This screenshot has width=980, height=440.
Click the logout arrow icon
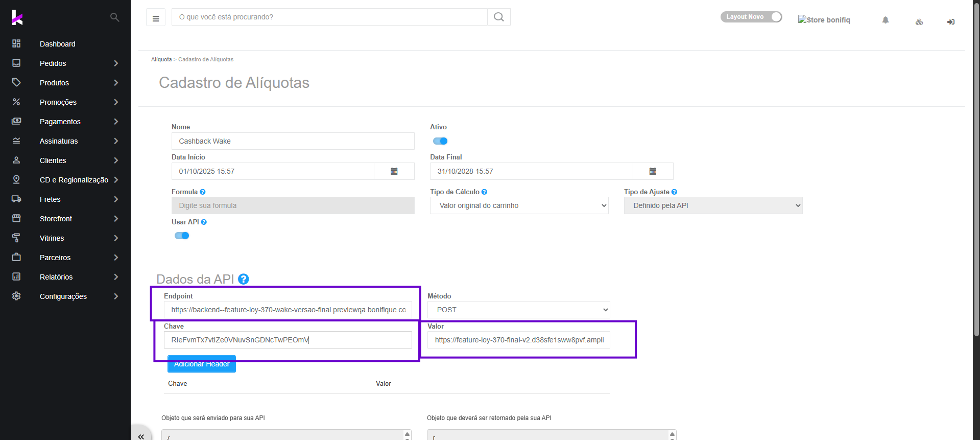pyautogui.click(x=951, y=22)
